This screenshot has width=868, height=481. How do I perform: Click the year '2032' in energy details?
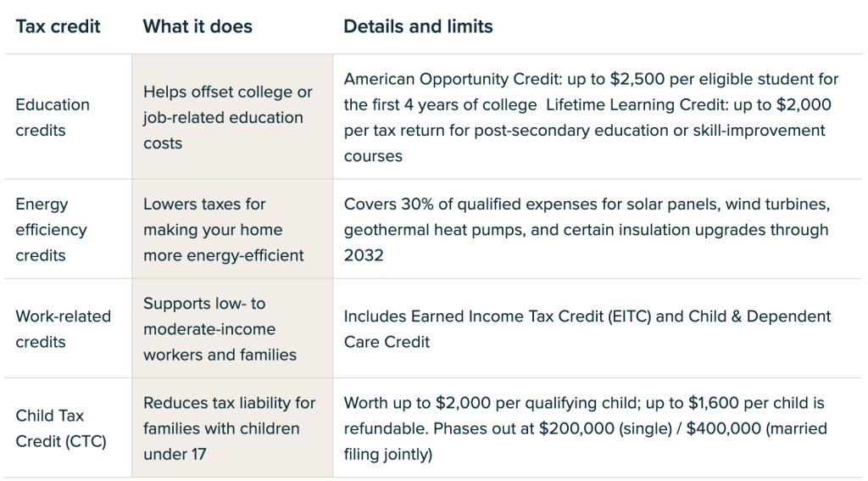(364, 255)
